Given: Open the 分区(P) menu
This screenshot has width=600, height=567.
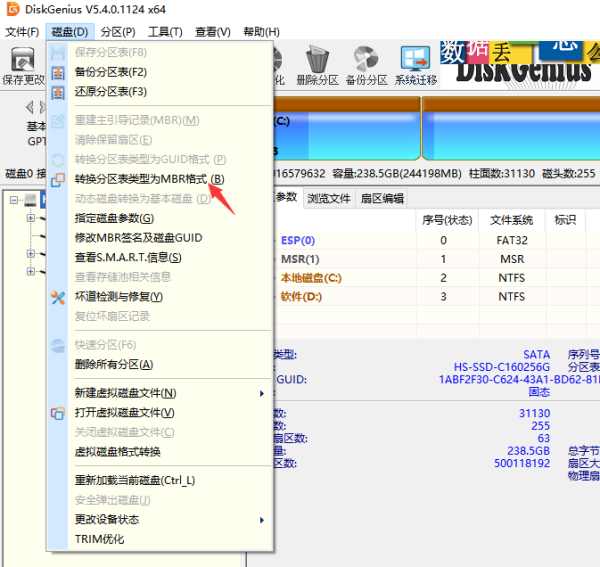Looking at the screenshot, I should click(118, 32).
